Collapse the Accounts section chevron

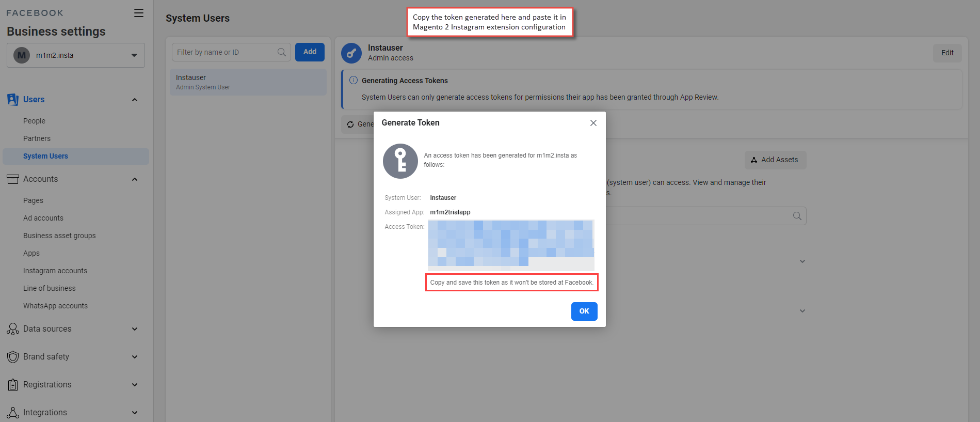click(135, 179)
